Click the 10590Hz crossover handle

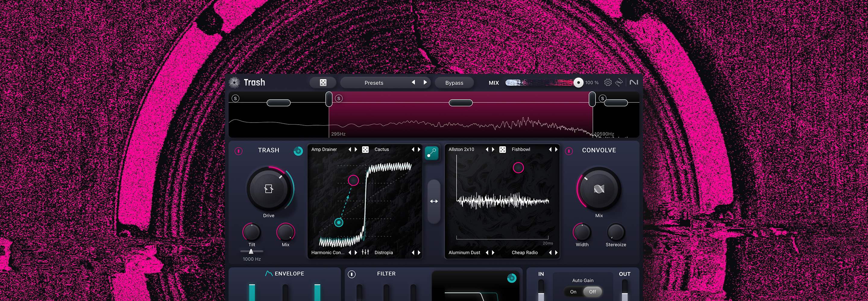(592, 99)
